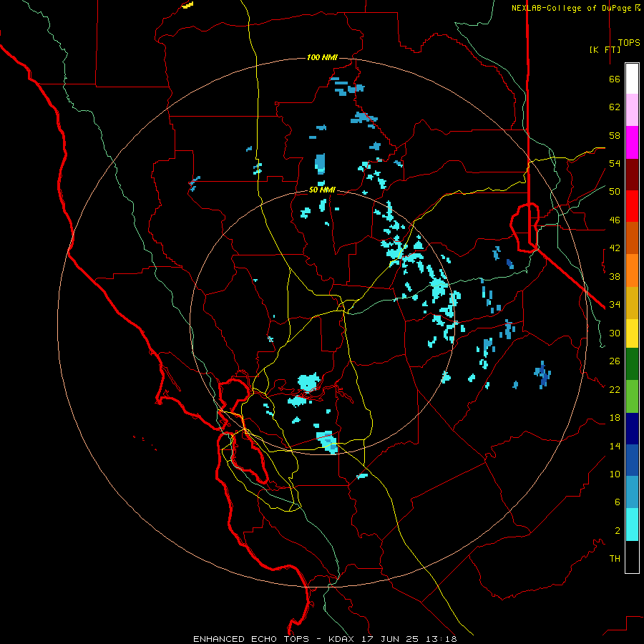Screen dimensions: 644x644
Task: Click the 100 NMI range ring label
Action: pos(322,57)
